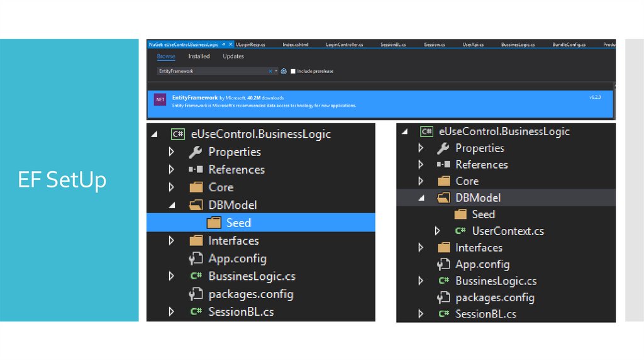Click the EntityFramework search input field
This screenshot has width=644, height=361.
(211, 71)
